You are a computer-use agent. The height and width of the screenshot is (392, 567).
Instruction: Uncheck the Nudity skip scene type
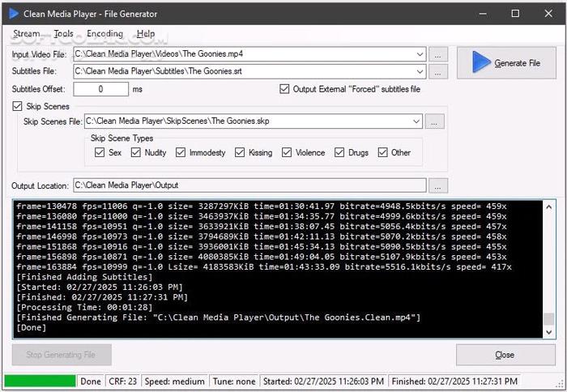coord(137,152)
